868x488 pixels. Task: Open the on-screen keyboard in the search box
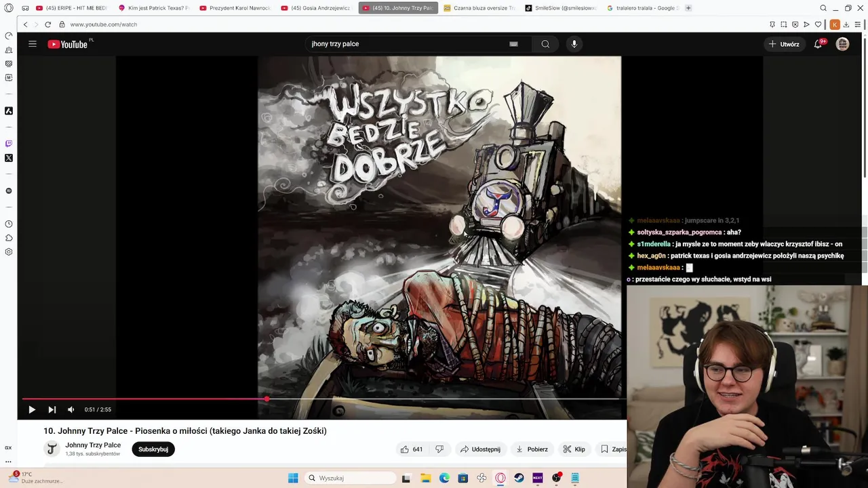pyautogui.click(x=513, y=44)
